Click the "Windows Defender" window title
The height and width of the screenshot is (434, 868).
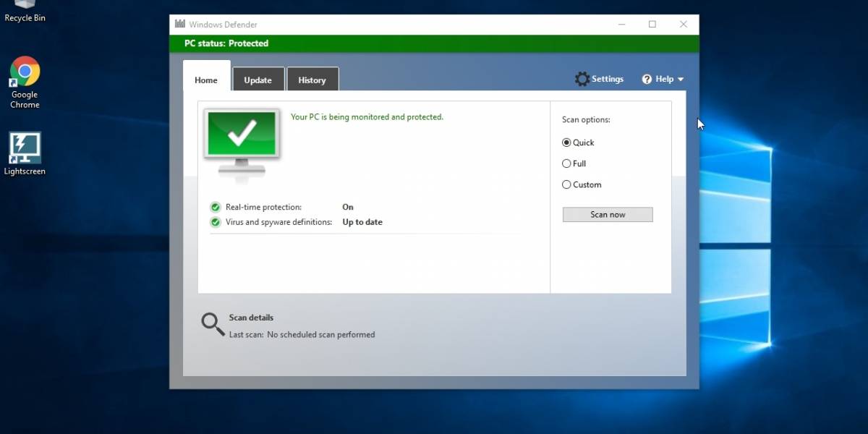tap(223, 24)
